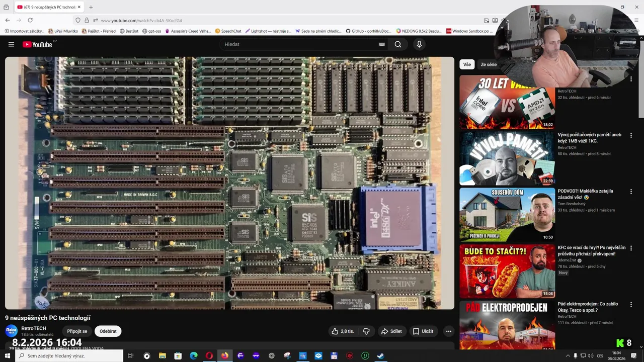Switch CES keyboard language indicator

tap(600, 356)
